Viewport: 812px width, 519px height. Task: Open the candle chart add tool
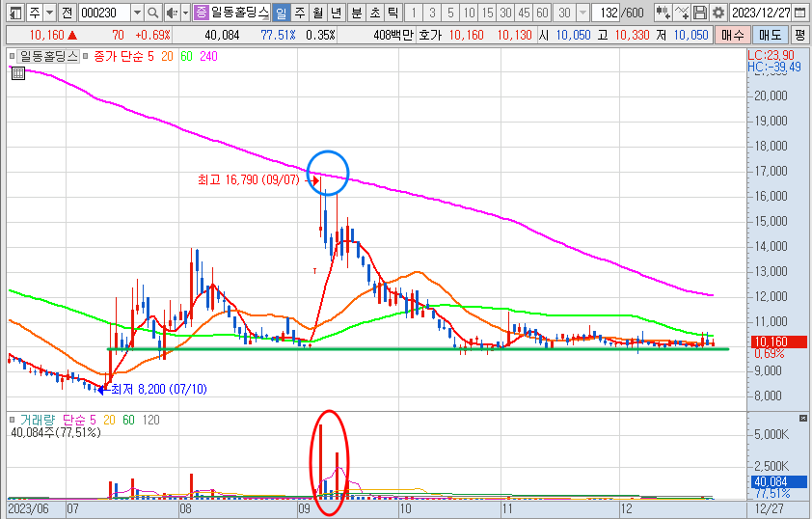click(x=663, y=13)
